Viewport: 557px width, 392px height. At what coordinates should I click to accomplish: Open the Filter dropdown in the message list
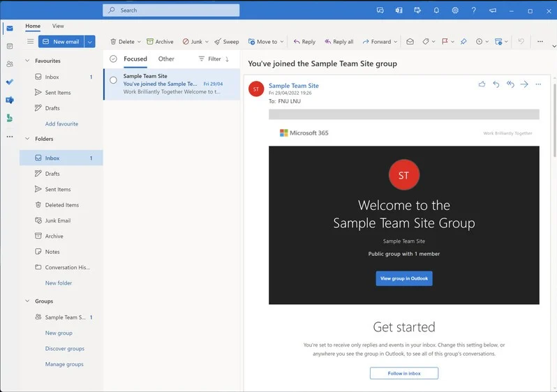209,59
